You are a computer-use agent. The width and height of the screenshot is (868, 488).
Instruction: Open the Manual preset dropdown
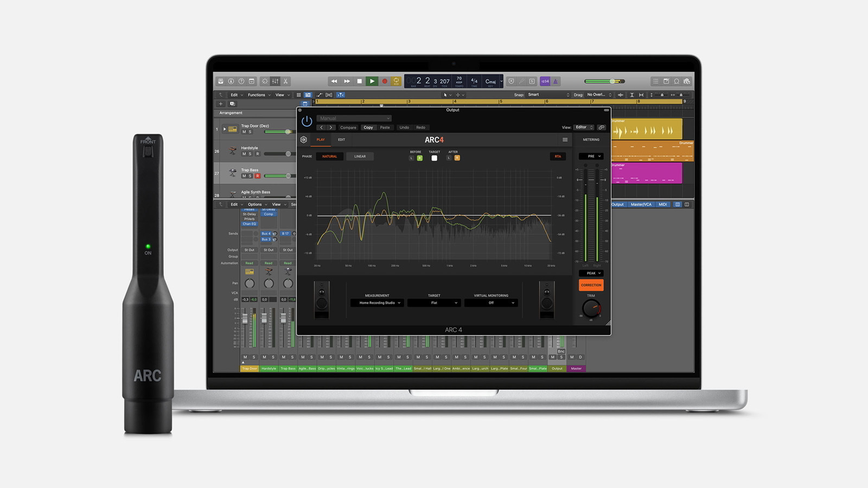(354, 118)
